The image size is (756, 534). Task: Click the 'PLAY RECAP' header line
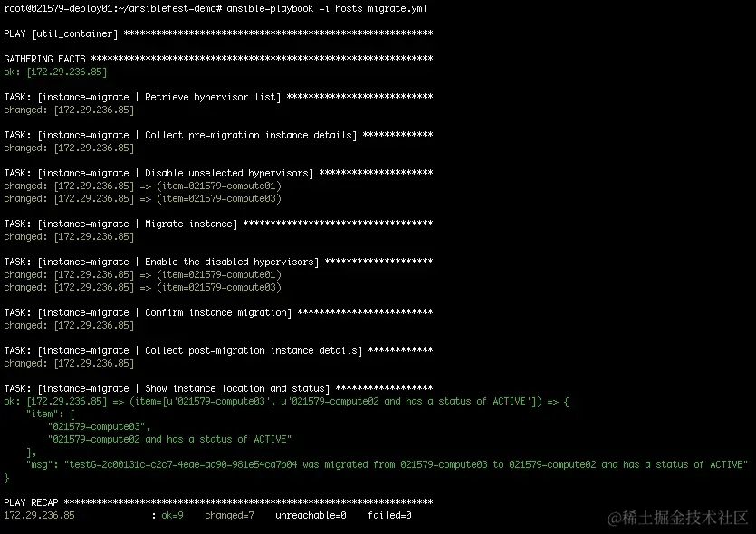click(218, 502)
